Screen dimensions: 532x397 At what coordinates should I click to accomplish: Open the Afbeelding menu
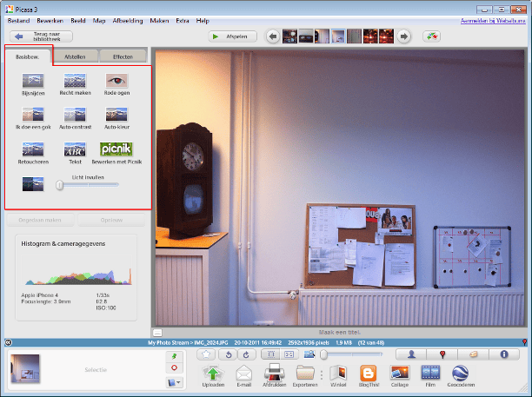[x=128, y=21]
